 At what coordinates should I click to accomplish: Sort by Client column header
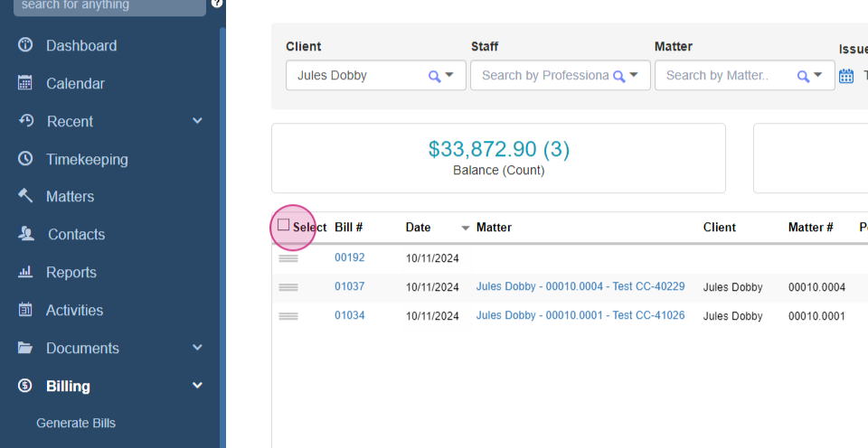[x=719, y=228]
